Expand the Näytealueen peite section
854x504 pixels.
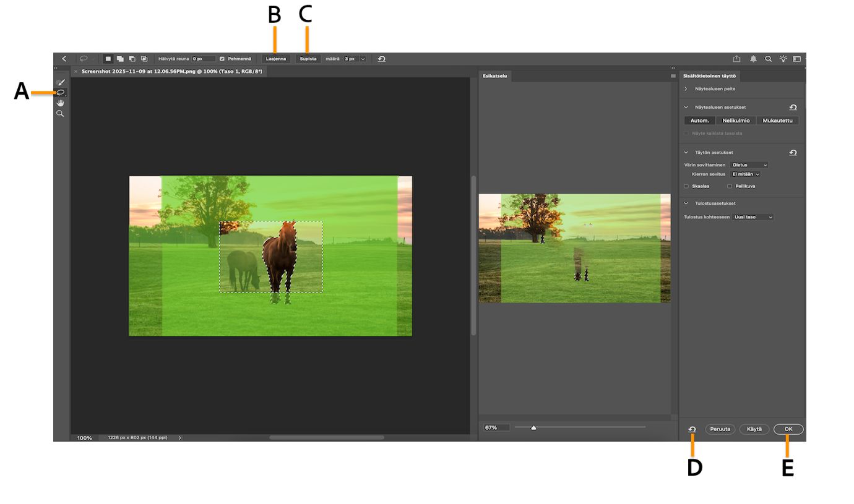[x=686, y=89]
